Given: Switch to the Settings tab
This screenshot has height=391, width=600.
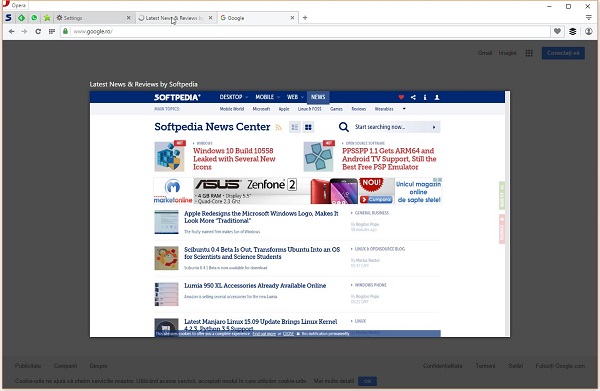Looking at the screenshot, I should tap(93, 18).
